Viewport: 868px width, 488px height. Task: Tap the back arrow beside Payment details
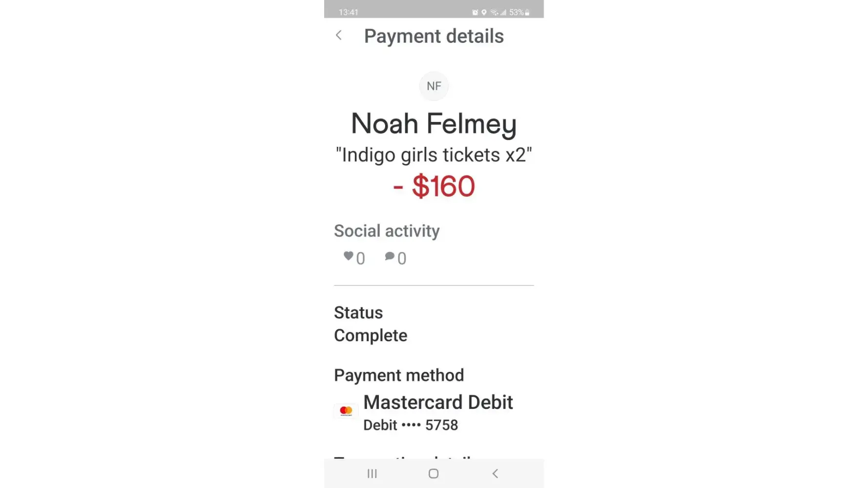(x=339, y=36)
